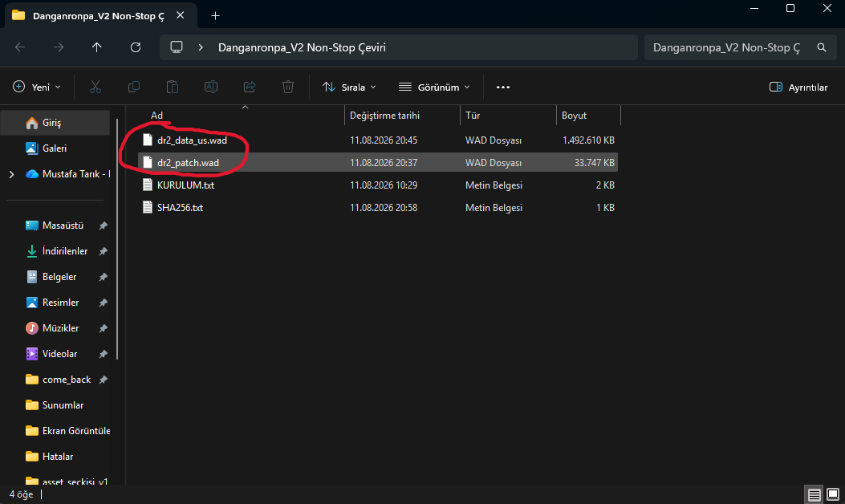The width and height of the screenshot is (845, 504).
Task: Sort by the Tür column header
Action: click(x=473, y=116)
